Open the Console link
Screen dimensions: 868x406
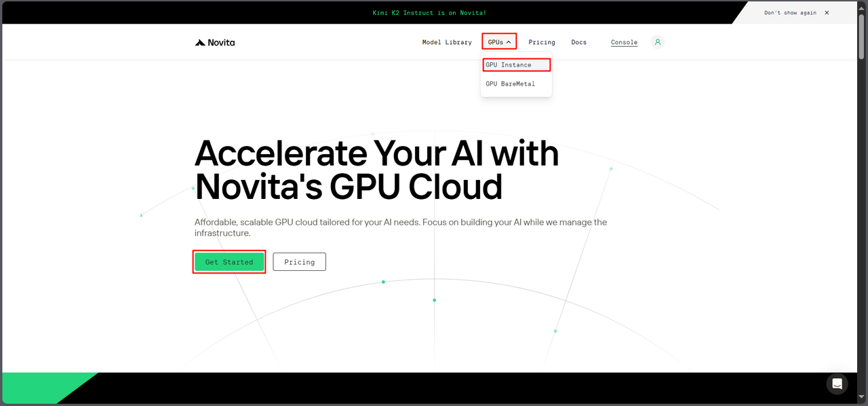624,42
